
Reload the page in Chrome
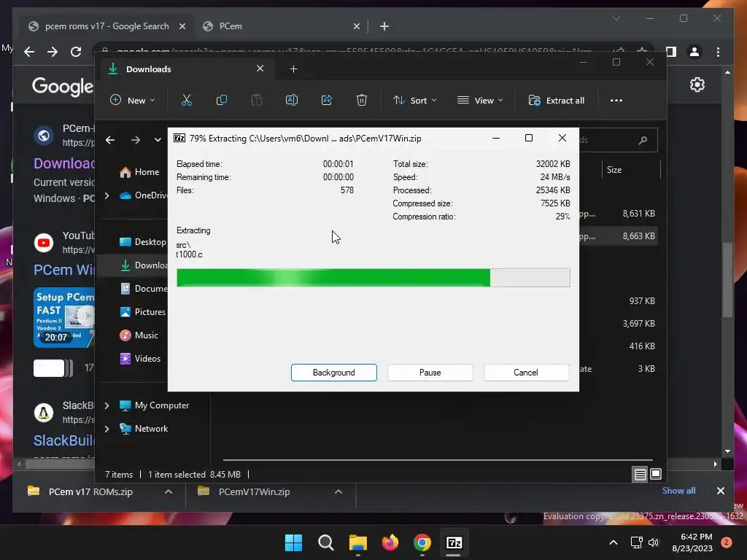(76, 52)
